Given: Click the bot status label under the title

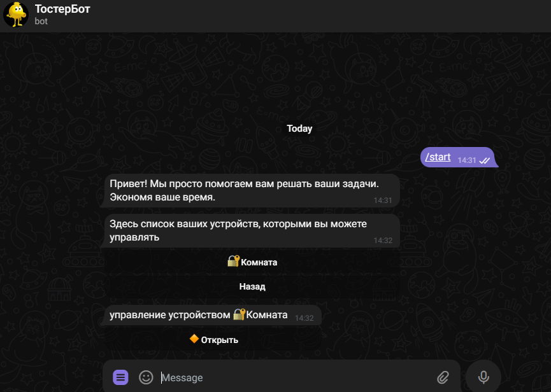Looking at the screenshot, I should [41, 21].
